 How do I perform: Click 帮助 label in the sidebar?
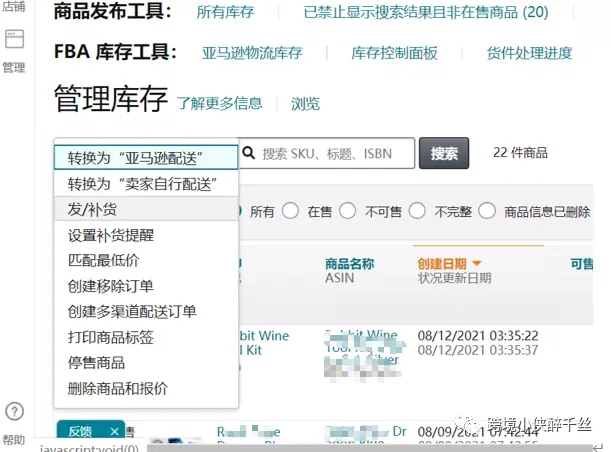pyautogui.click(x=14, y=440)
